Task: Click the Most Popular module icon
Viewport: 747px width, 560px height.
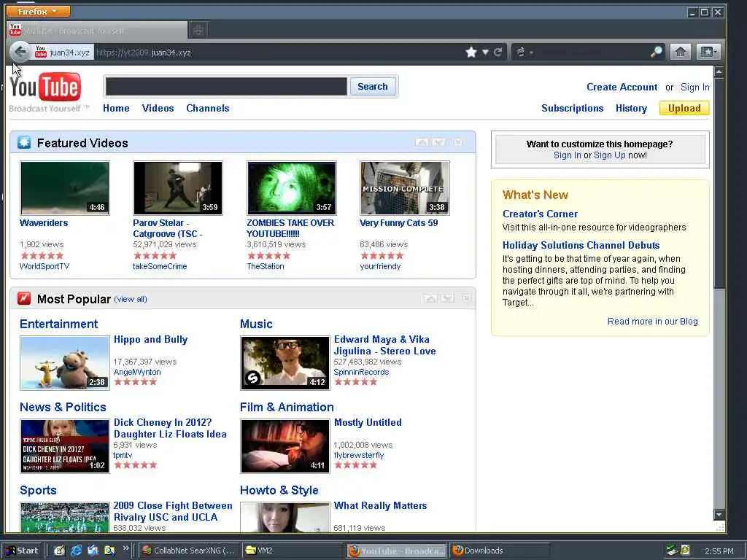Action: (x=24, y=298)
